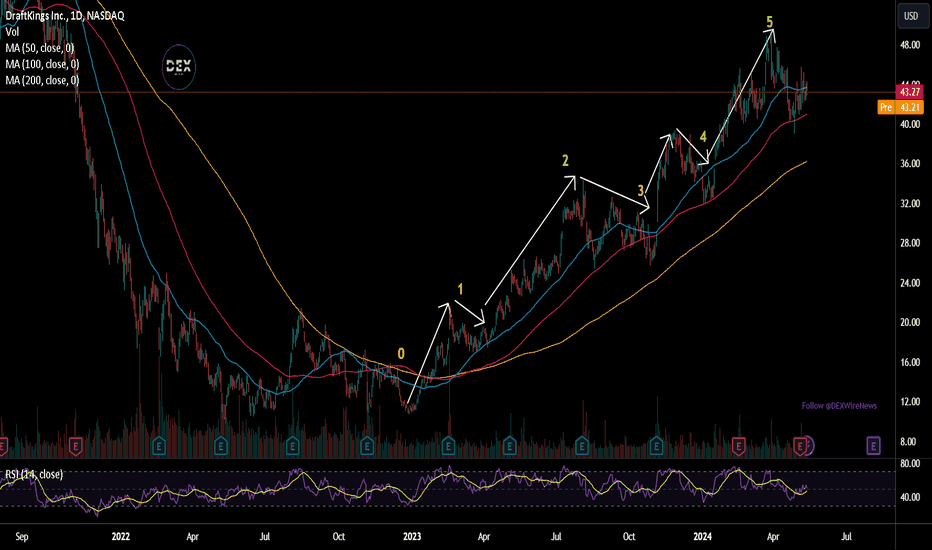Click the 28.00 price axis label
The height and width of the screenshot is (550, 932).
(910, 243)
